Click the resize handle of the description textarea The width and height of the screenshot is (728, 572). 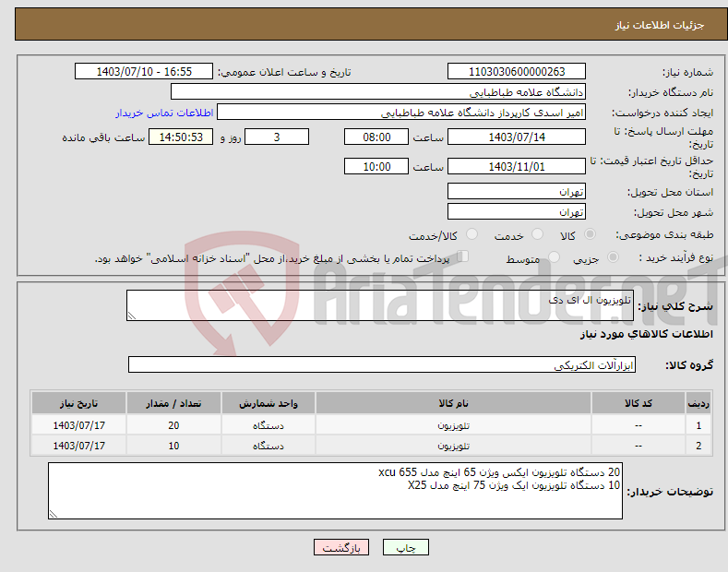(132, 316)
